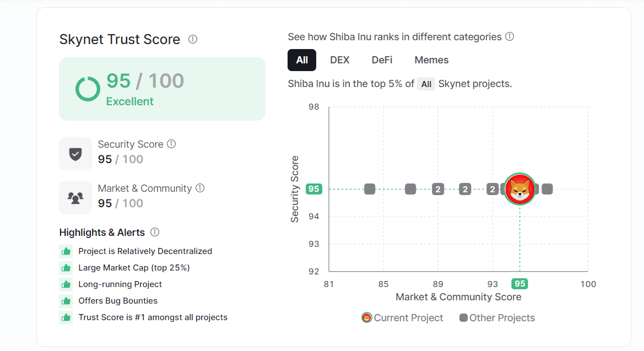Click the people icon beside Market & Community
Viewport: 644px width, 351px height.
click(x=75, y=198)
